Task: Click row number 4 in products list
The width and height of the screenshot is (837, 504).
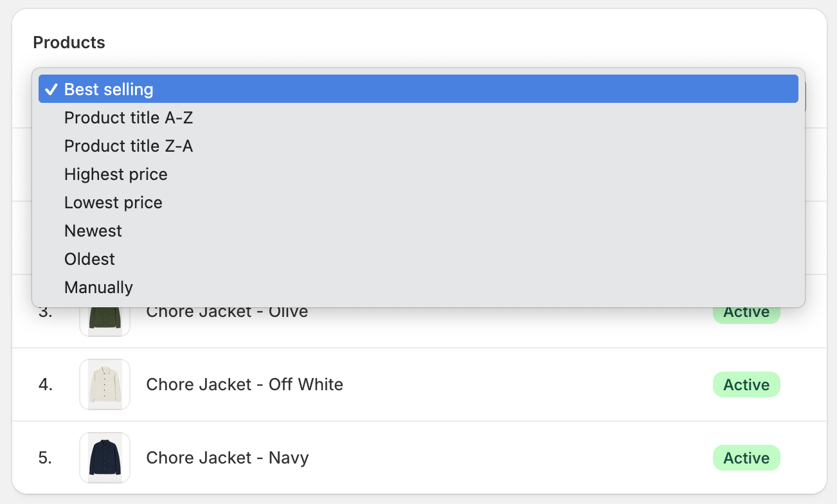Action: [45, 384]
